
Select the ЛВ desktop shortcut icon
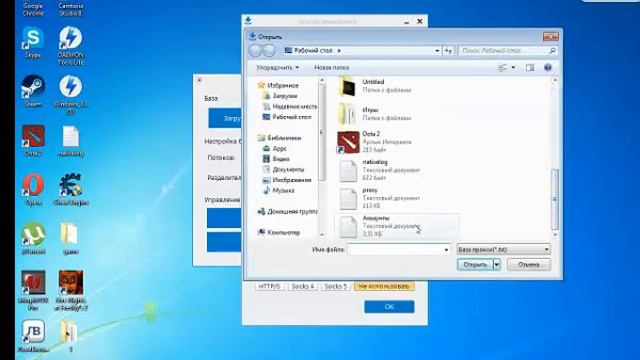point(33,336)
